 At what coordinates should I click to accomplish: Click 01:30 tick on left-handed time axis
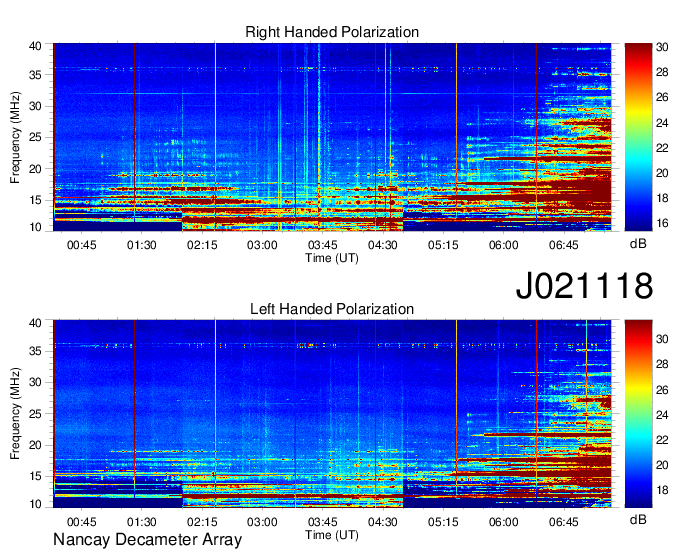tap(142, 522)
